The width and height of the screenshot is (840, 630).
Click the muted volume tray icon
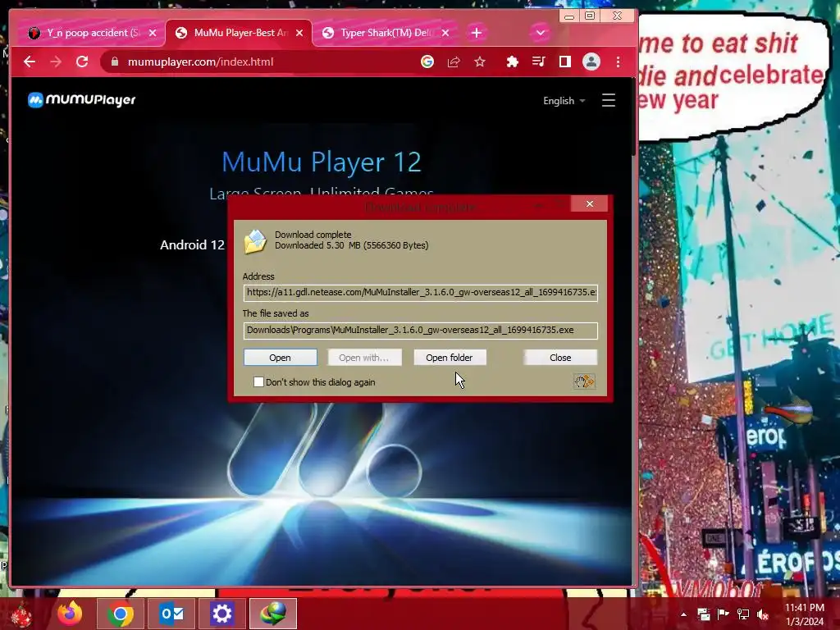(763, 614)
